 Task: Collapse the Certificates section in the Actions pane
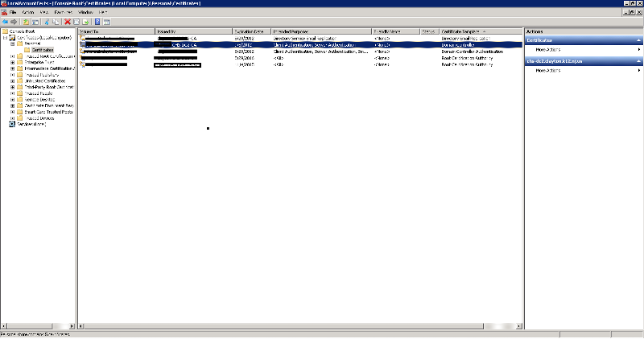[638, 40]
